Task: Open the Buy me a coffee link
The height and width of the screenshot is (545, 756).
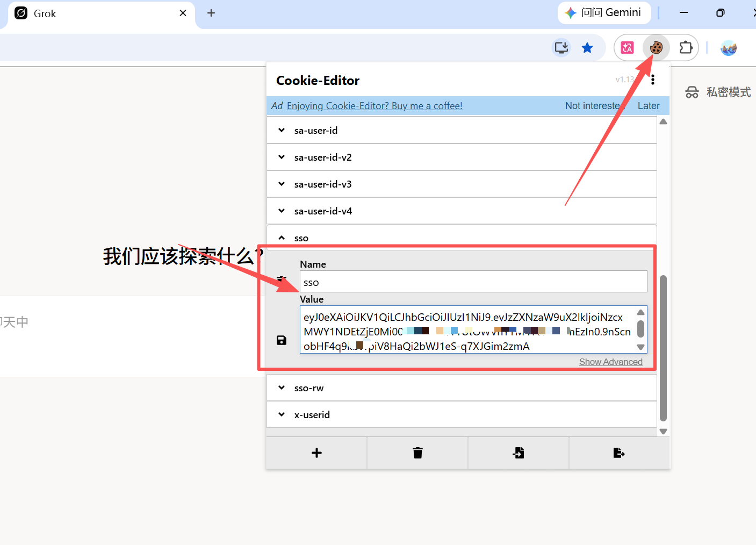Action: 375,106
